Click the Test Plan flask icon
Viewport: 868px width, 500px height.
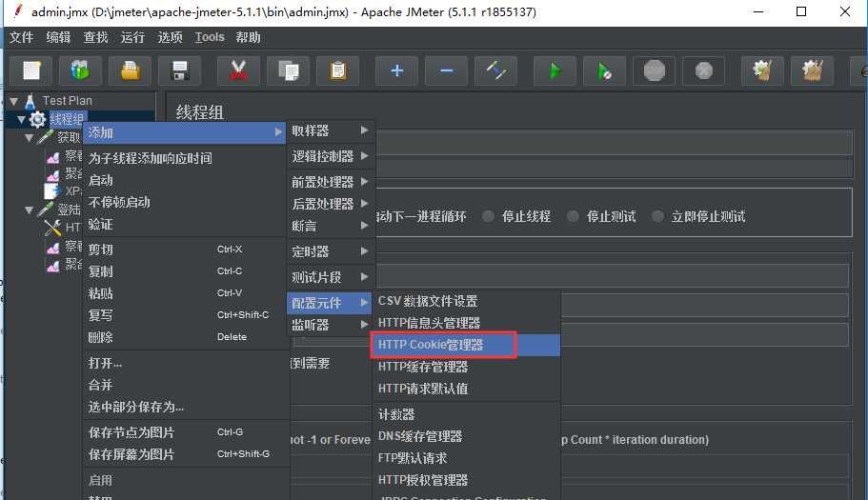coord(30,101)
